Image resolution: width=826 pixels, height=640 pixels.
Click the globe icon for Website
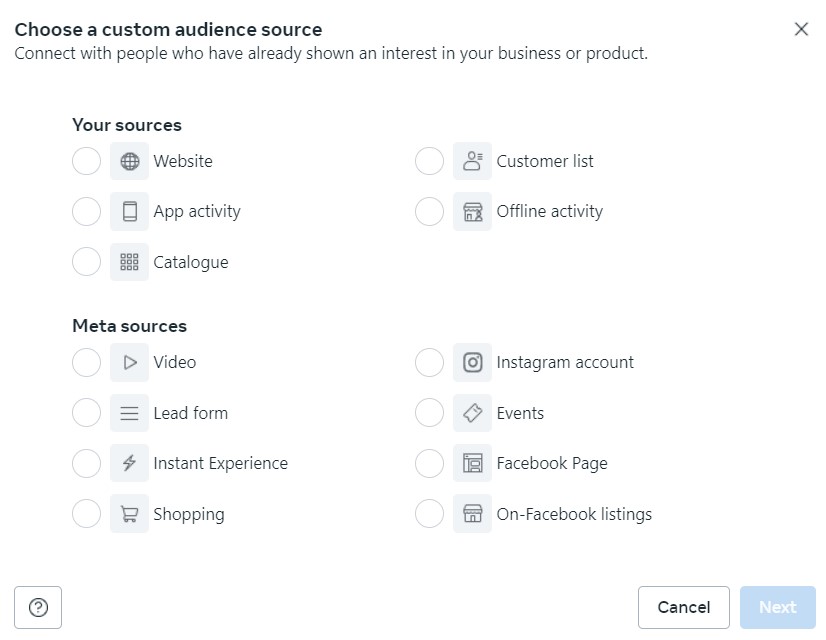point(130,161)
